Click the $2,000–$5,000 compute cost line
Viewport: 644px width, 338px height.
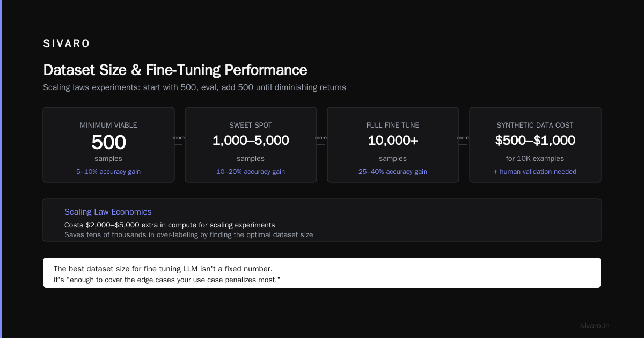(x=170, y=225)
